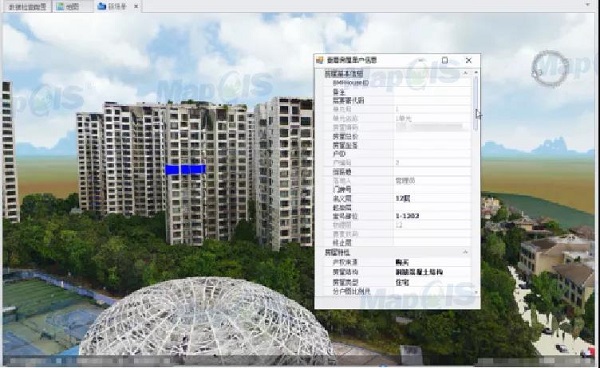
Task: Select the 产权来源 property label
Action: [x=345, y=262]
